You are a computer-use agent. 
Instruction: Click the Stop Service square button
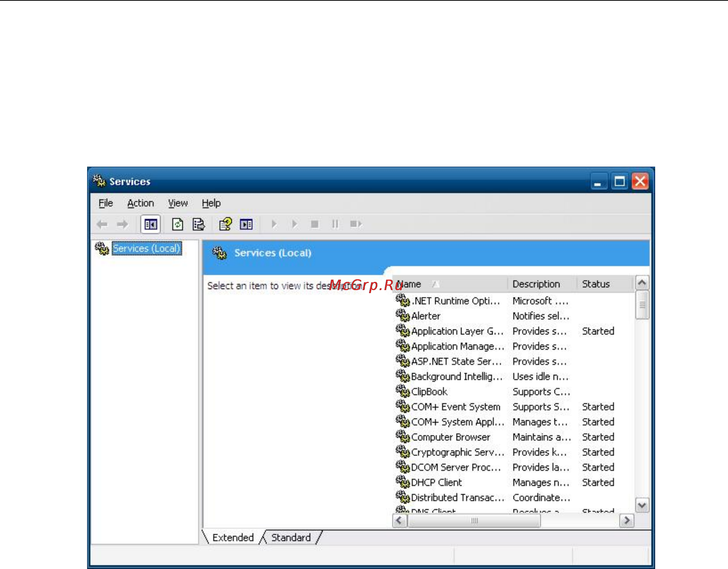(x=315, y=224)
